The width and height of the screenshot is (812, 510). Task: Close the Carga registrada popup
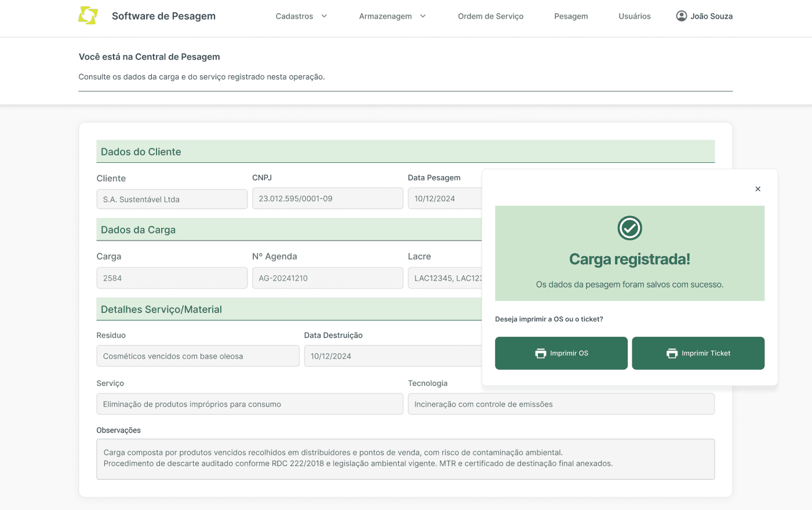[758, 189]
